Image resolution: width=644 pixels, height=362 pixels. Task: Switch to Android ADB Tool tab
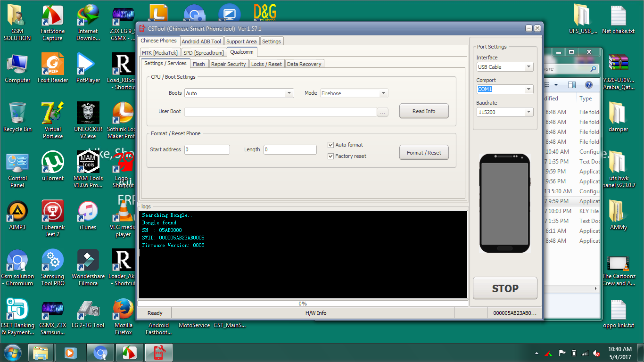pos(201,41)
